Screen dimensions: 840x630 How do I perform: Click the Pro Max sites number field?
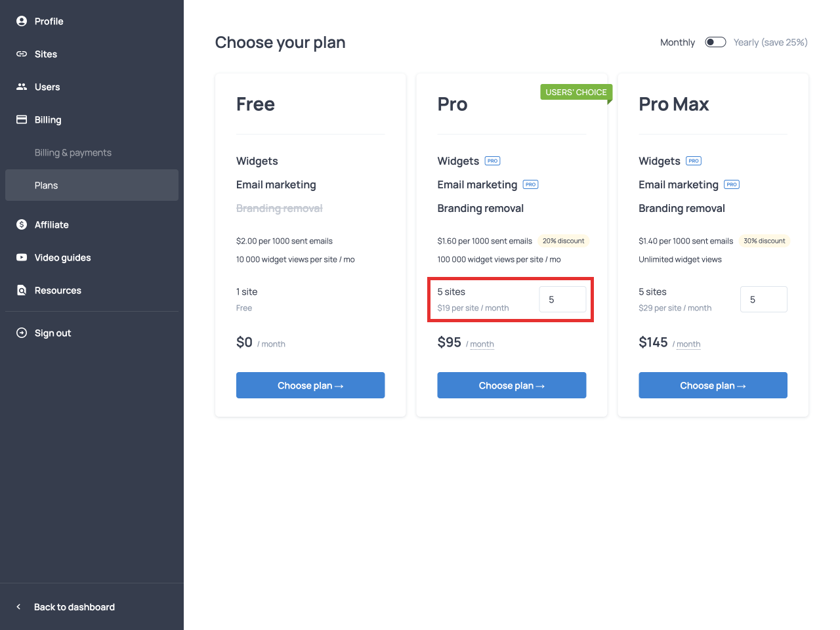(763, 299)
